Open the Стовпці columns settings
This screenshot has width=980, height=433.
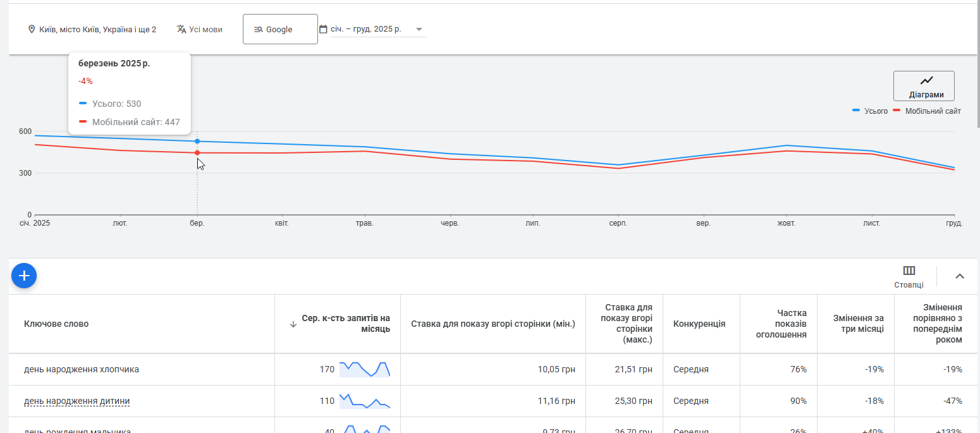tap(909, 276)
